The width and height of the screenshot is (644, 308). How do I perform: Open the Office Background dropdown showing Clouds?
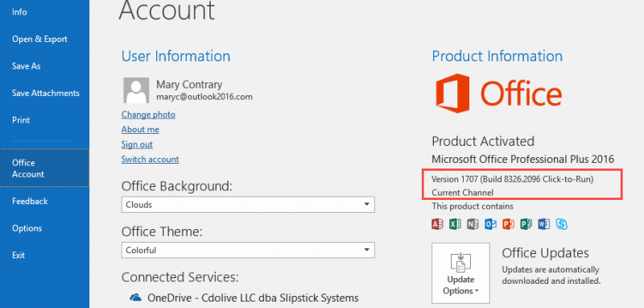point(248,204)
